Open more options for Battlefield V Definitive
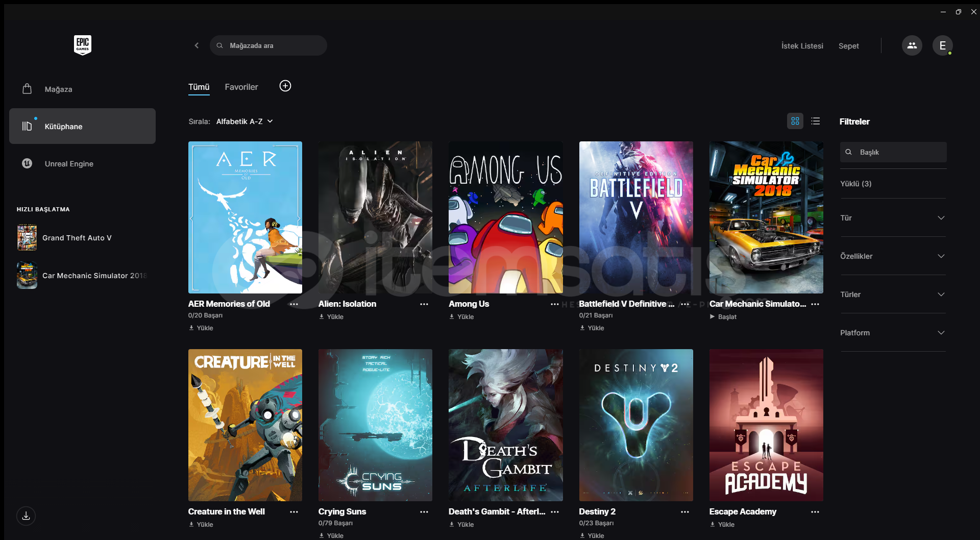The width and height of the screenshot is (980, 540). 685,304
